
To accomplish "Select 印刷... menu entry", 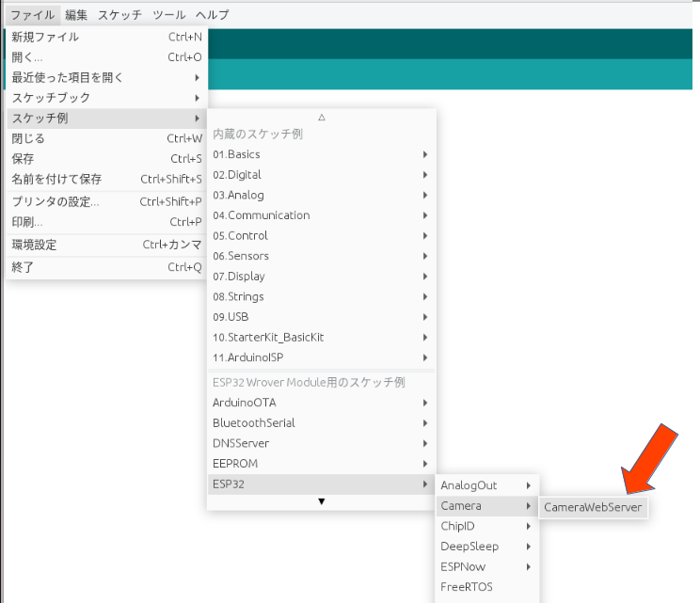I will (106, 222).
